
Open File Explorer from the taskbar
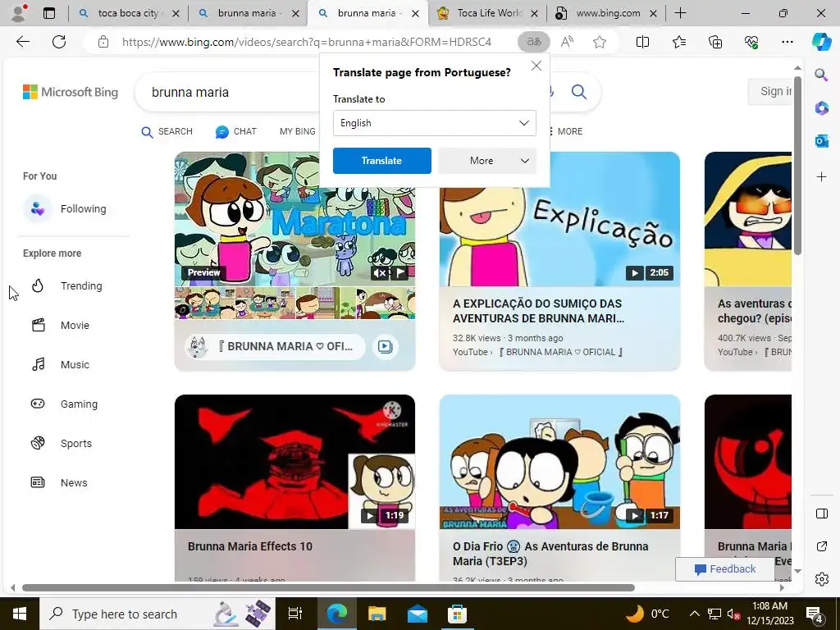(377, 614)
